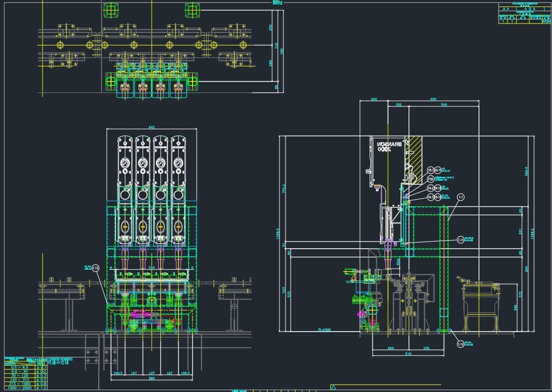
Task: Click the 500 dimension in side view
Action: click(x=443, y=104)
